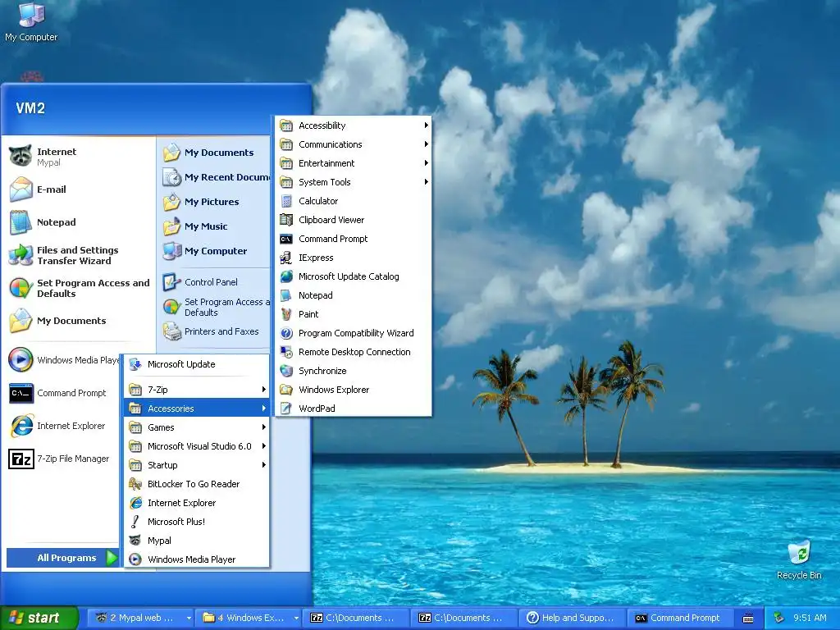Expand the Entertainment submenu

point(353,163)
